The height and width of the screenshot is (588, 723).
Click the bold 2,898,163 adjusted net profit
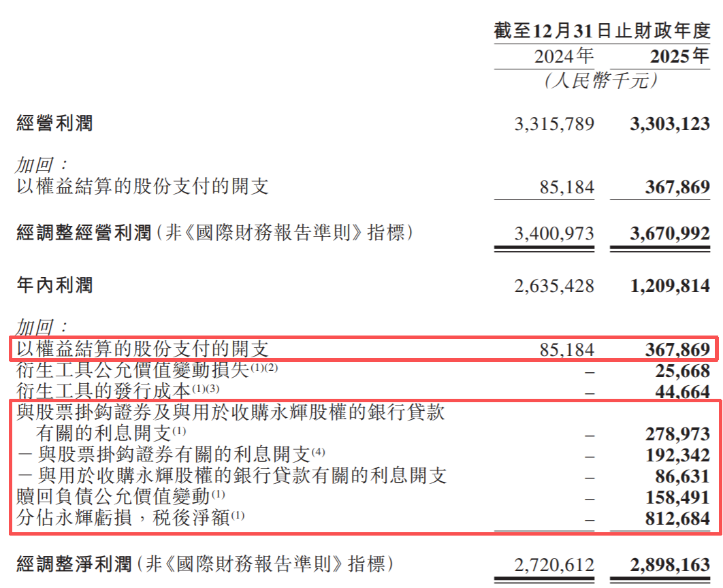(671, 565)
